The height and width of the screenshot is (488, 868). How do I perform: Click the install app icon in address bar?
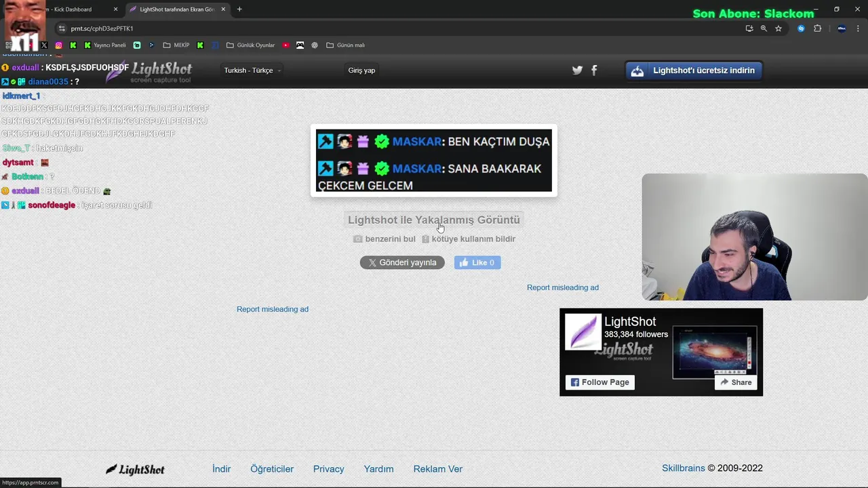pyautogui.click(x=749, y=28)
